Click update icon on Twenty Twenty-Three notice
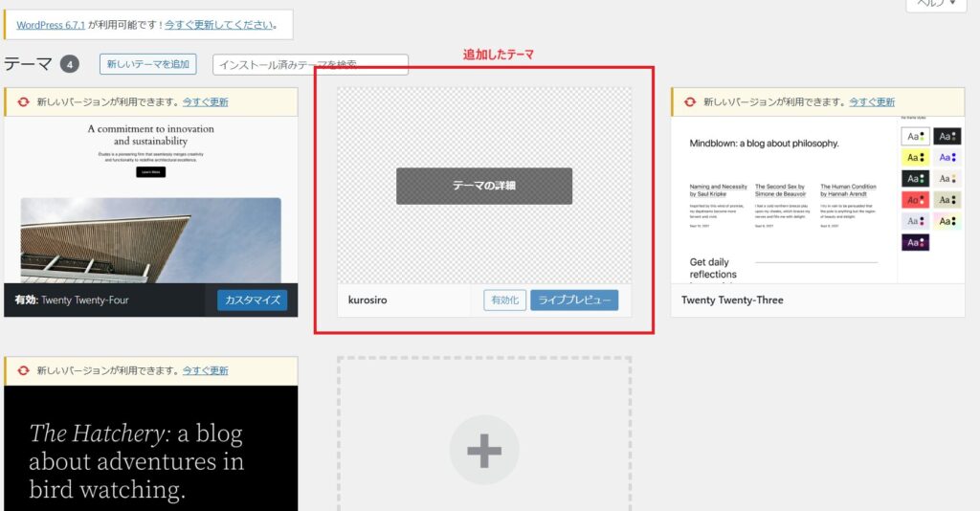 (x=690, y=102)
